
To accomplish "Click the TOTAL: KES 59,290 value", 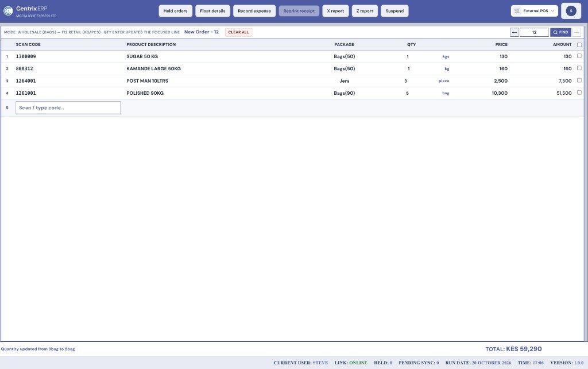I will click(x=513, y=349).
